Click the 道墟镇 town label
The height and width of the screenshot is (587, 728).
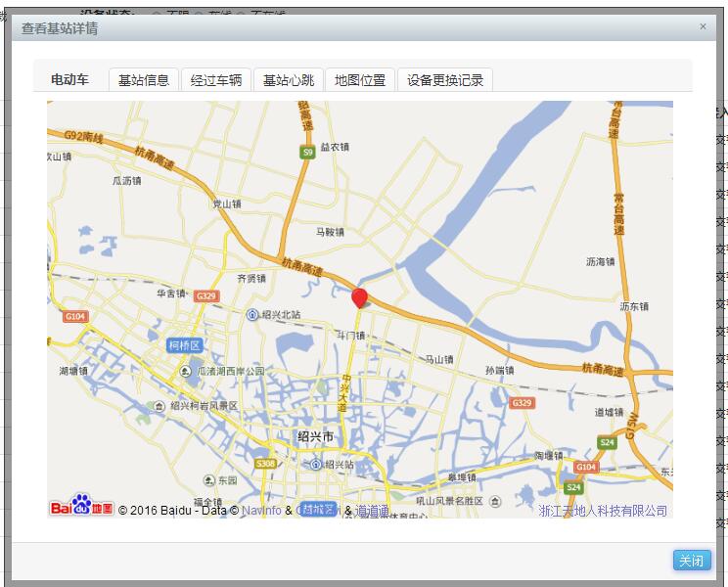[610, 412]
